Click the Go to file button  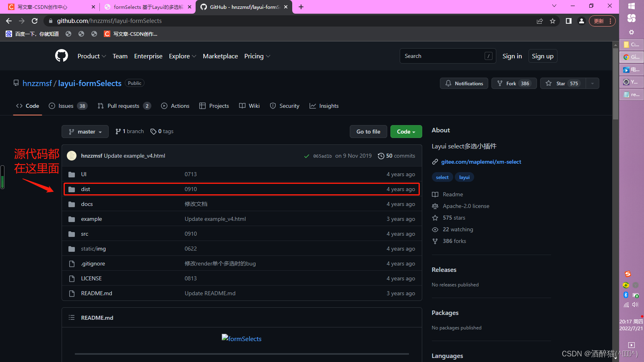tap(368, 132)
